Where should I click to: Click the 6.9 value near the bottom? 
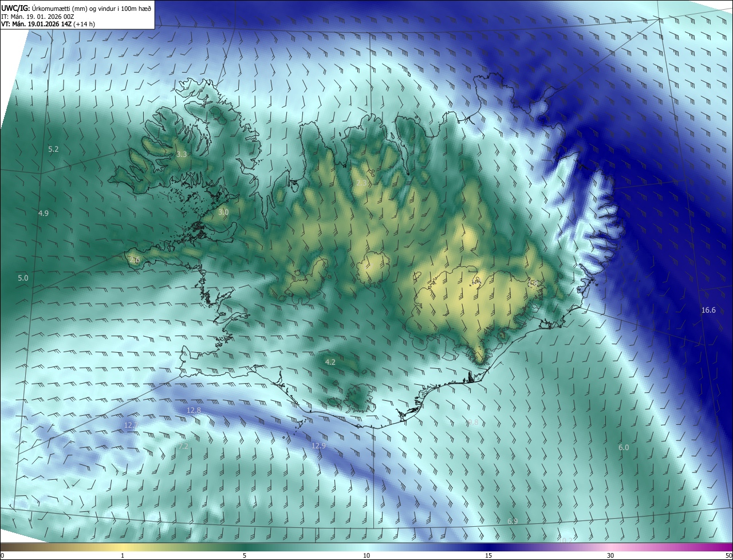(513, 521)
